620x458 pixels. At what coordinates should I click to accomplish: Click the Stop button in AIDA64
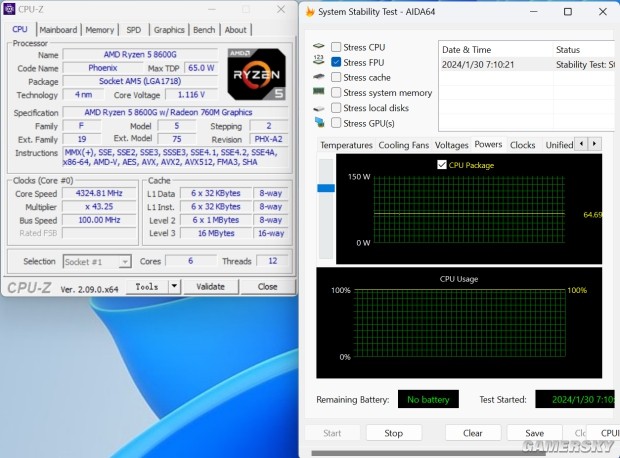click(394, 433)
